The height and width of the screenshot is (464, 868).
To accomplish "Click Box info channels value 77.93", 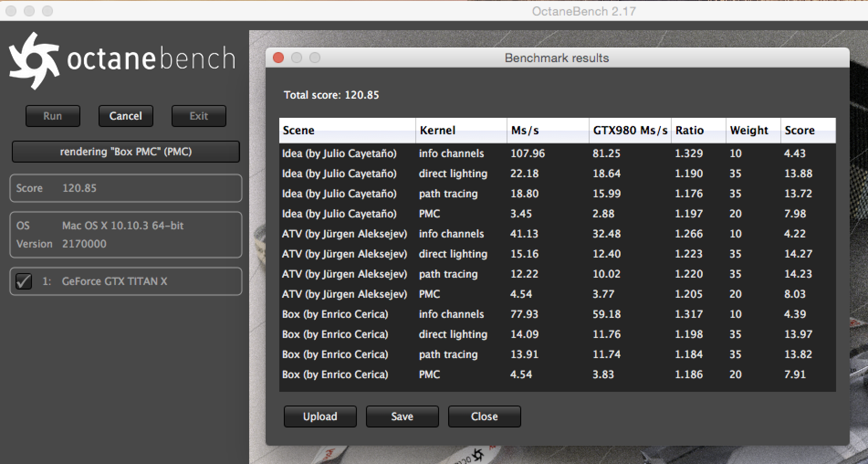I will 524,314.
